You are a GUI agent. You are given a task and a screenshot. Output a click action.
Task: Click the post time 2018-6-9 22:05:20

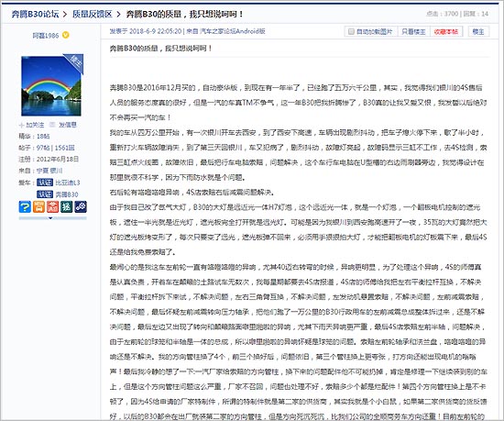(156, 31)
